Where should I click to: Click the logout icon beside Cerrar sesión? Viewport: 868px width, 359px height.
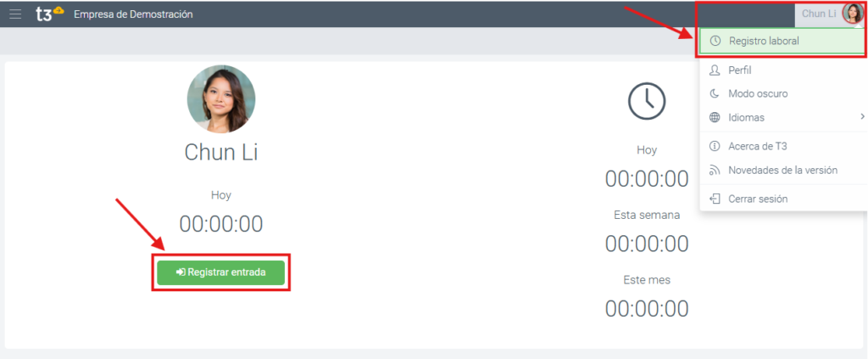(715, 199)
